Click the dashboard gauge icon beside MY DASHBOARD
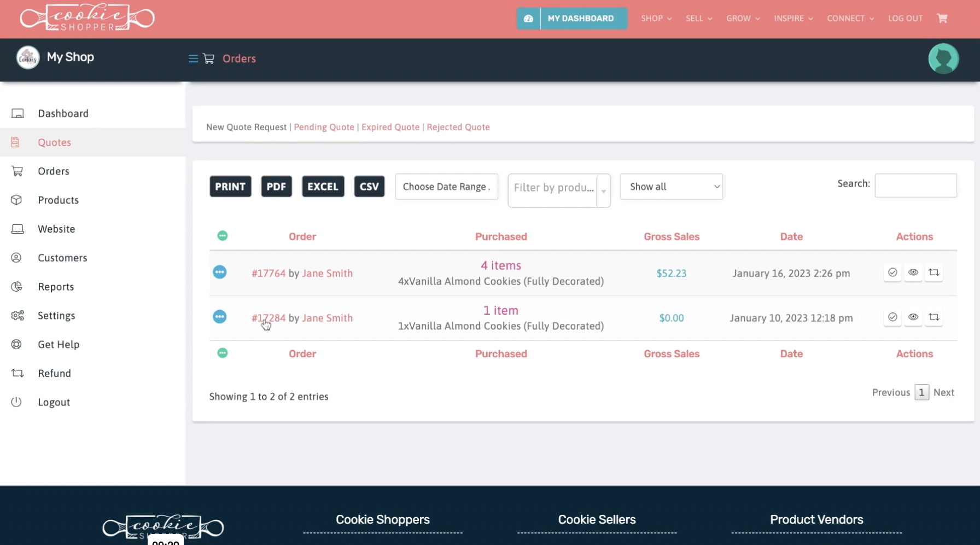Viewport: 980px width, 545px height. tap(528, 18)
